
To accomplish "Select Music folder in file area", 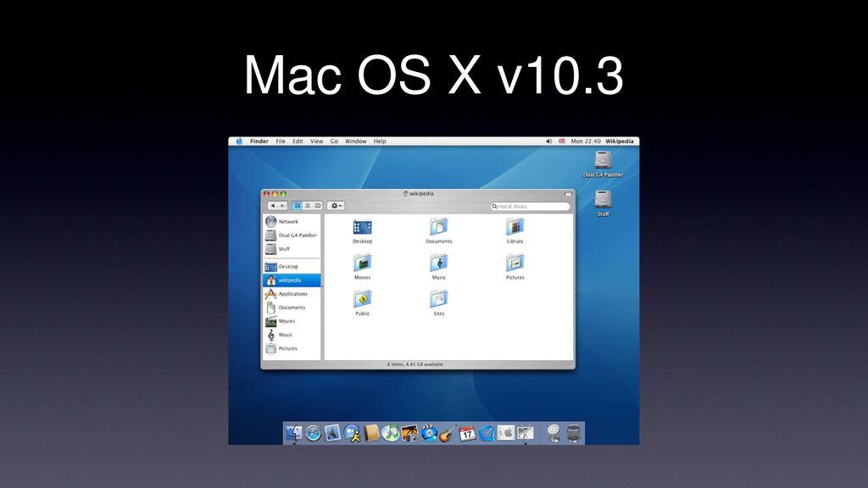I will (x=439, y=267).
